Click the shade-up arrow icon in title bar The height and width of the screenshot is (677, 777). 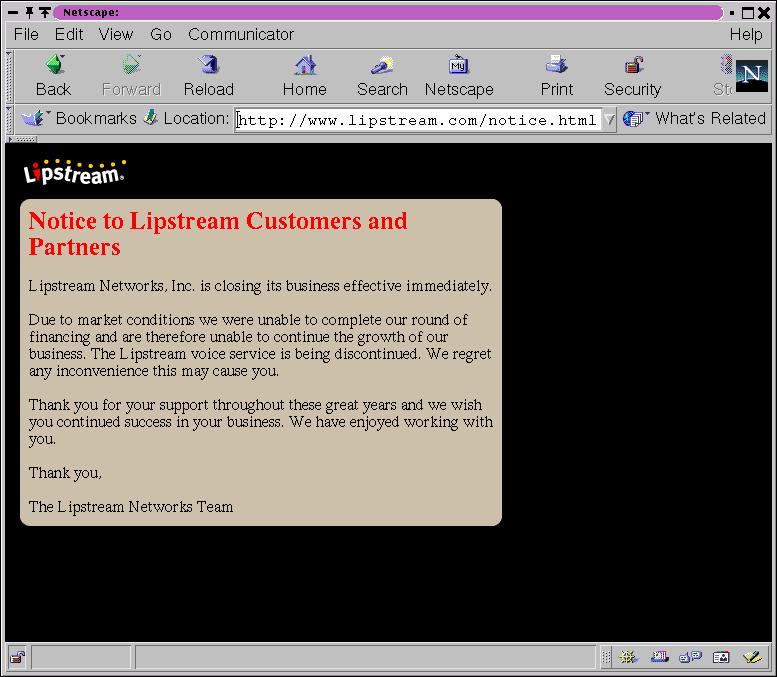[x=45, y=12]
